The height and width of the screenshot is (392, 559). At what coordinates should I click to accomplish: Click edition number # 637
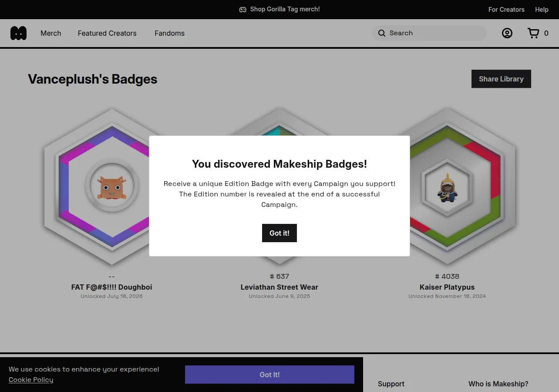(279, 276)
